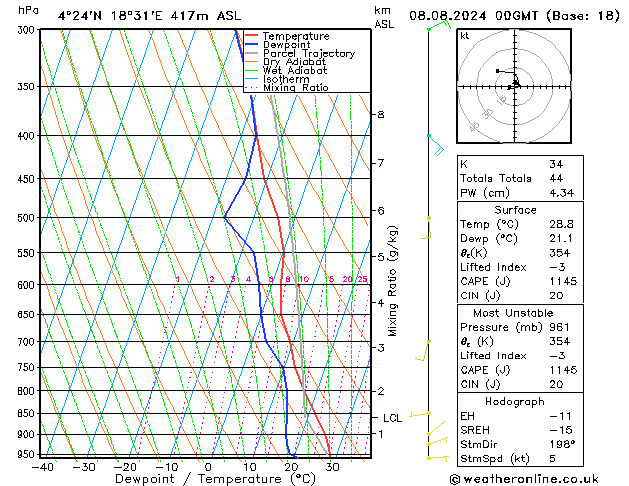Click the Temperature legend entry
The image size is (629, 486).
[x=287, y=36]
